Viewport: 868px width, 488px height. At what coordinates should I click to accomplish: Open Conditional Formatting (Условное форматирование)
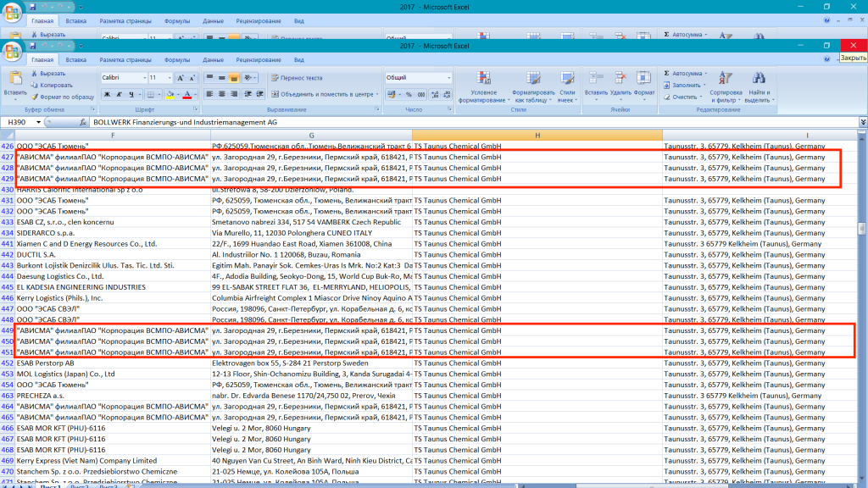[483, 86]
